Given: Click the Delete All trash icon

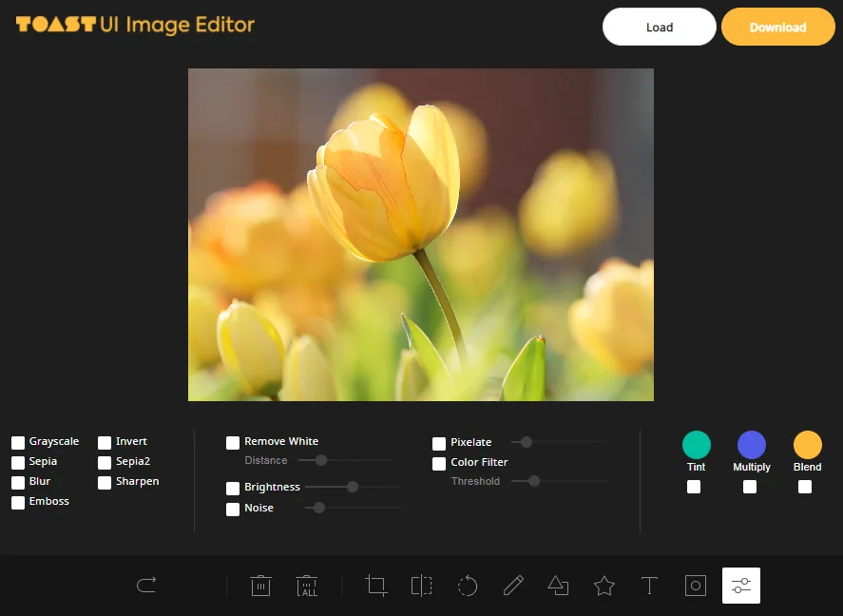Looking at the screenshot, I should [307, 586].
